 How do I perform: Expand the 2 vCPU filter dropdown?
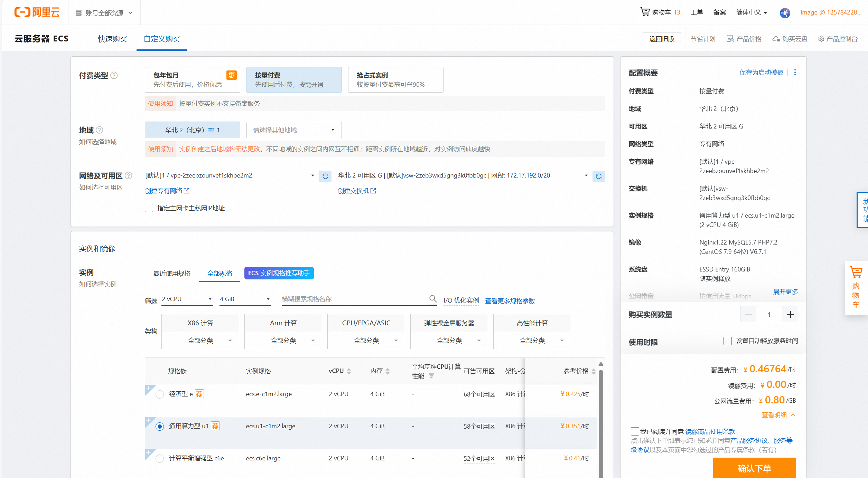point(187,299)
